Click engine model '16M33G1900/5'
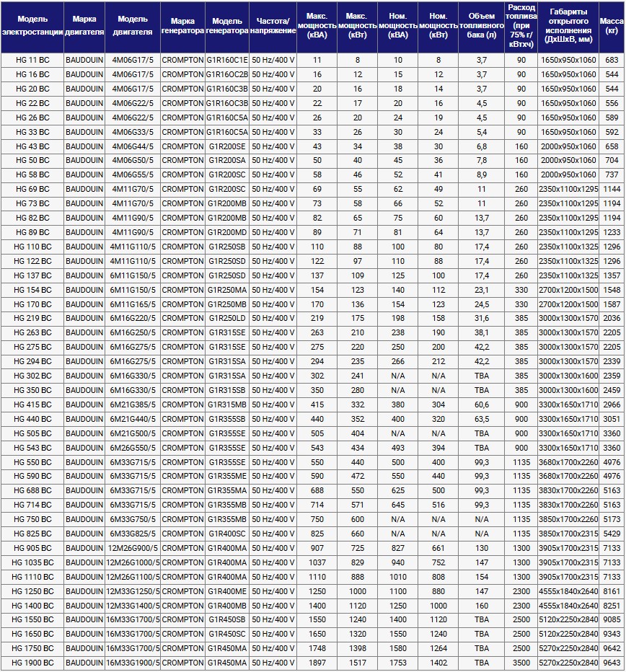Screen dimensions: 626x672 click(133, 663)
